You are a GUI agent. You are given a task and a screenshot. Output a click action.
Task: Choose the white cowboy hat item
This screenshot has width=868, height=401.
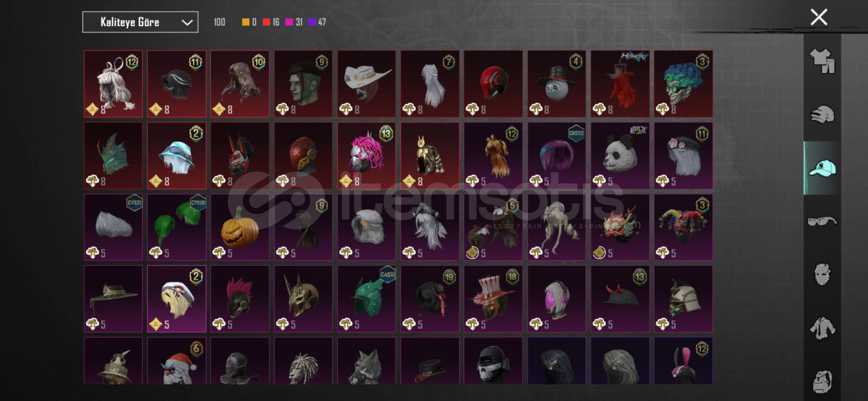pyautogui.click(x=366, y=84)
